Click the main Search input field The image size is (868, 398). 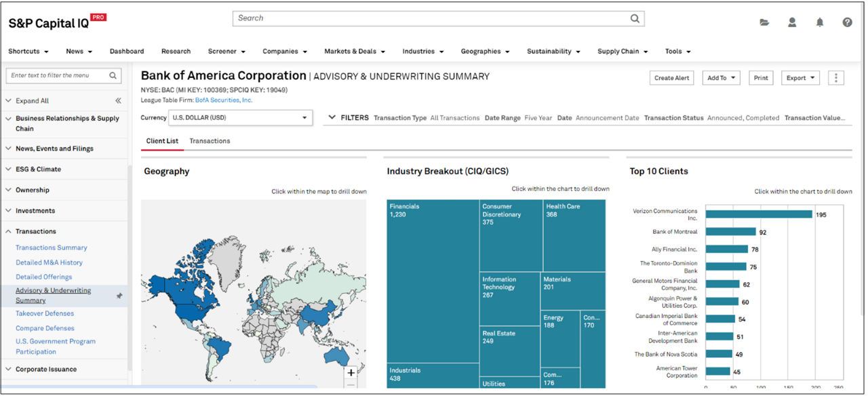pyautogui.click(x=438, y=18)
